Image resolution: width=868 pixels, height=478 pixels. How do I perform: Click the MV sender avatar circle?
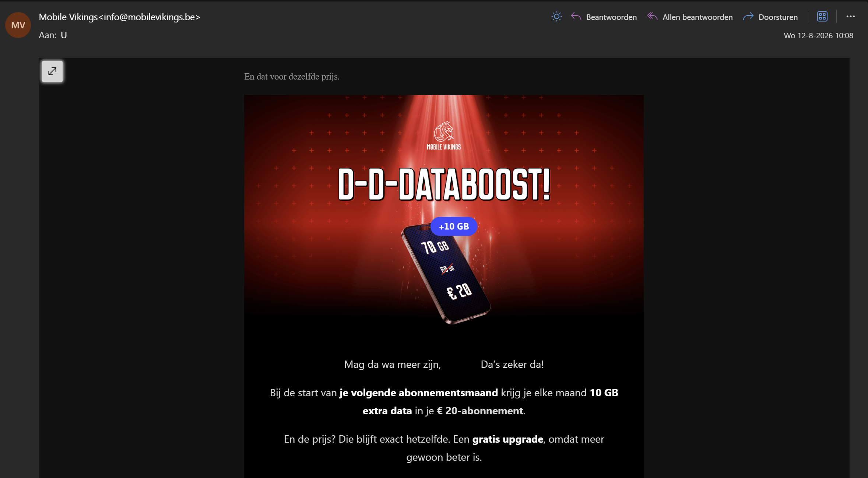(18, 25)
